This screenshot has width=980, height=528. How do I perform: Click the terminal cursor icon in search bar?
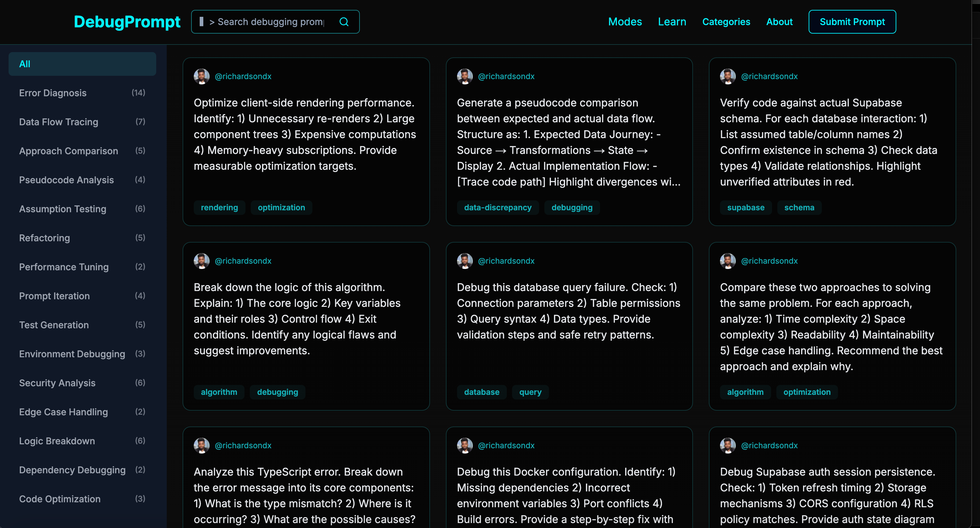tap(202, 22)
